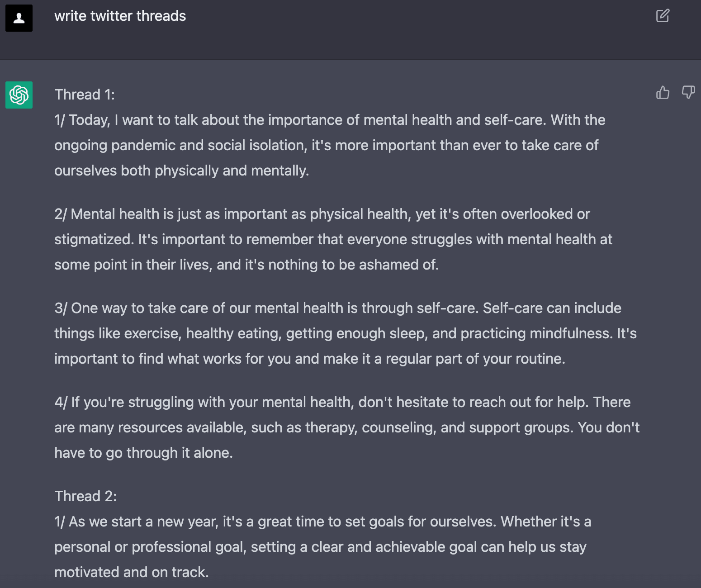The width and height of the screenshot is (701, 588).
Task: Click the user avatar icon
Action: pos(19,18)
